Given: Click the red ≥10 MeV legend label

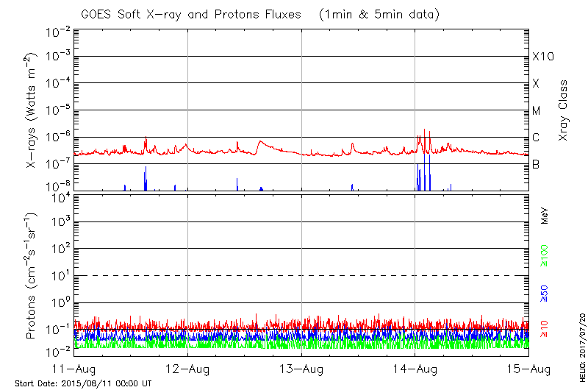Looking at the screenshot, I should tap(545, 328).
